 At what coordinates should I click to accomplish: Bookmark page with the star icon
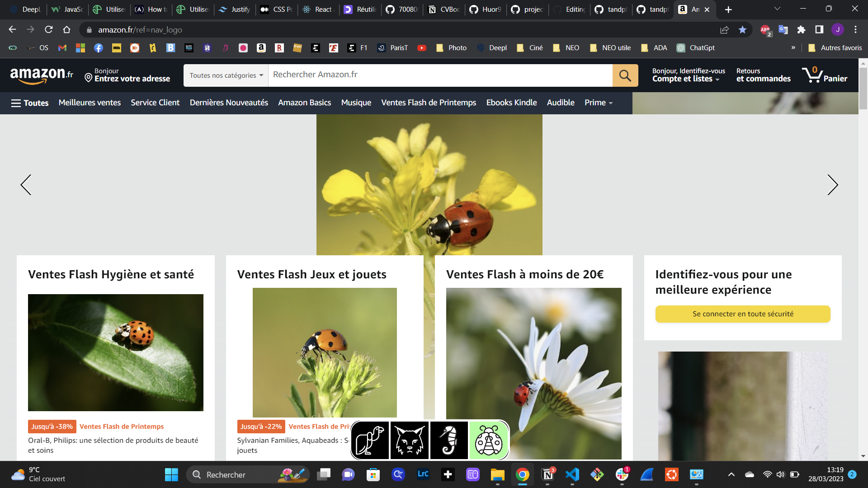(x=742, y=30)
